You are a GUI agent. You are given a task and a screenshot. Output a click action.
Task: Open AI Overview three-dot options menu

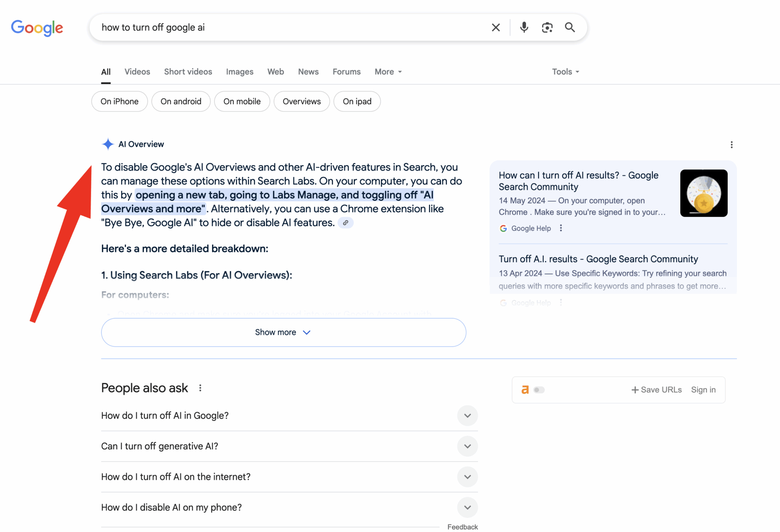[731, 145]
